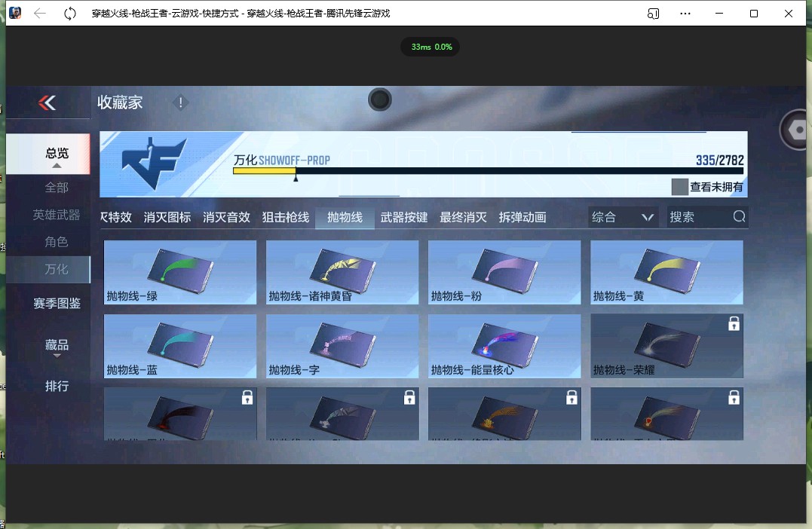
Task: Open the locked 抛物线-荣耀 item card
Action: 667,346
